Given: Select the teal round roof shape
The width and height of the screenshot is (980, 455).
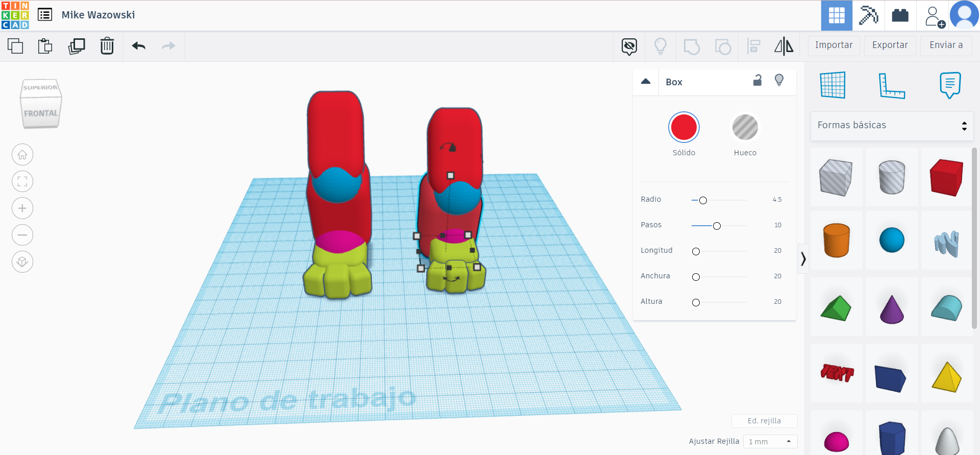Looking at the screenshot, I should coord(947,308).
